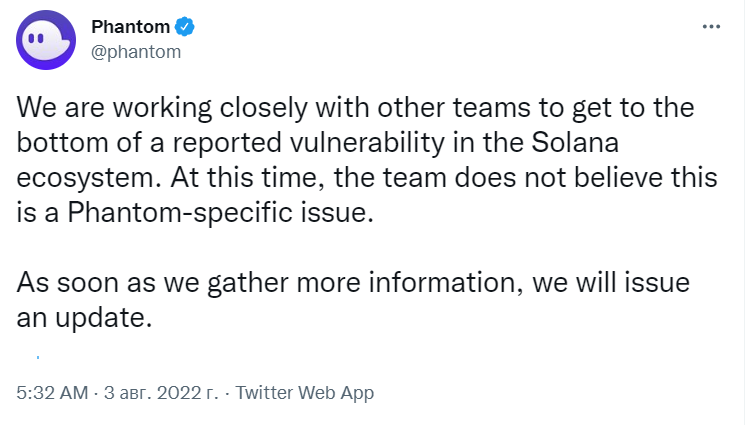This screenshot has width=751, height=425.
Task: Click the words an update
Action: click(84, 318)
